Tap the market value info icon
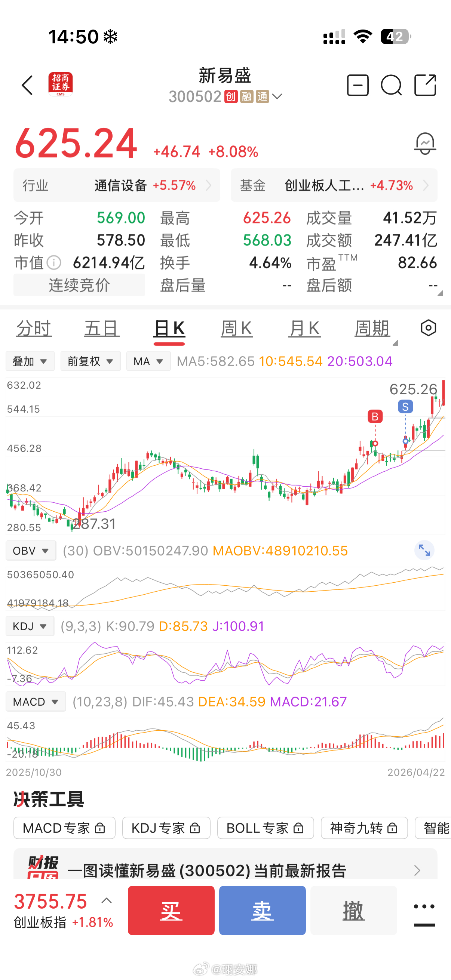 tap(54, 262)
